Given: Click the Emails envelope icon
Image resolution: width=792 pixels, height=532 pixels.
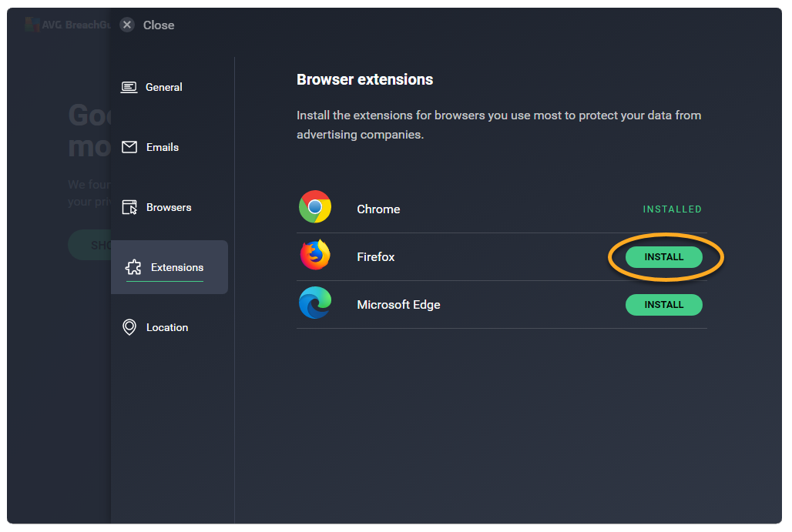Looking at the screenshot, I should [129, 147].
